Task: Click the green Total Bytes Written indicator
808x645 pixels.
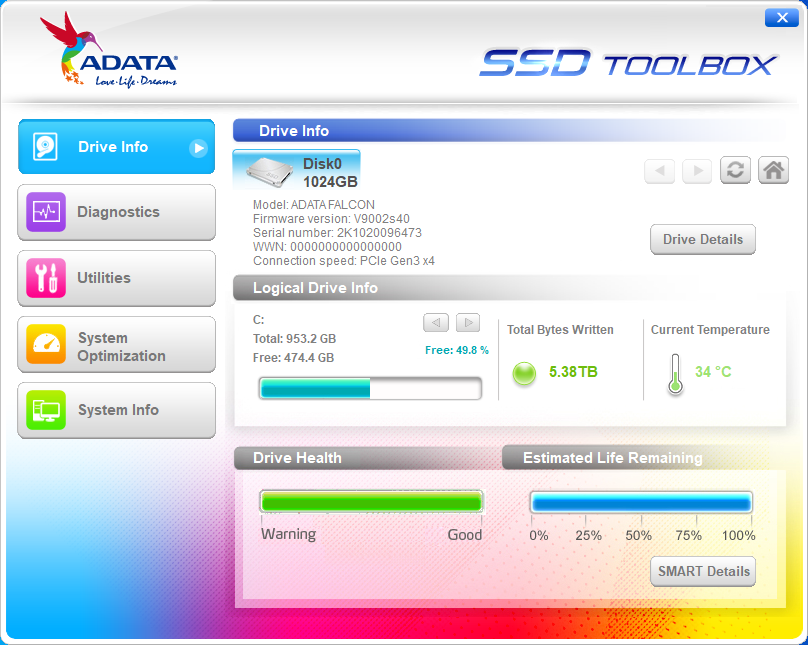Action: [x=524, y=373]
